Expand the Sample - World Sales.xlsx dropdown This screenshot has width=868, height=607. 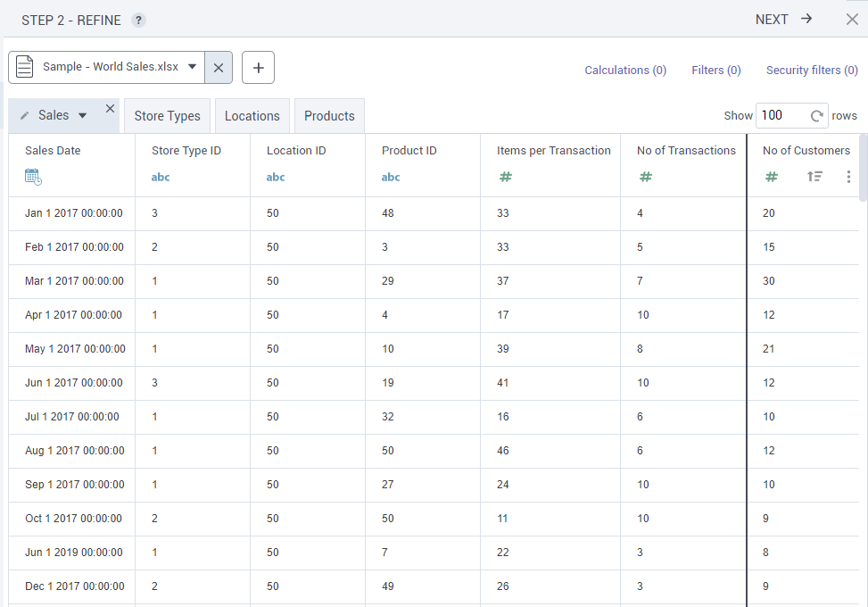[192, 67]
